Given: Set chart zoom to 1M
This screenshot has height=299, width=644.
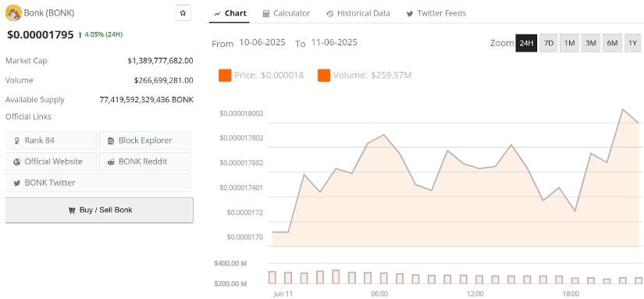Looking at the screenshot, I should tap(569, 43).
